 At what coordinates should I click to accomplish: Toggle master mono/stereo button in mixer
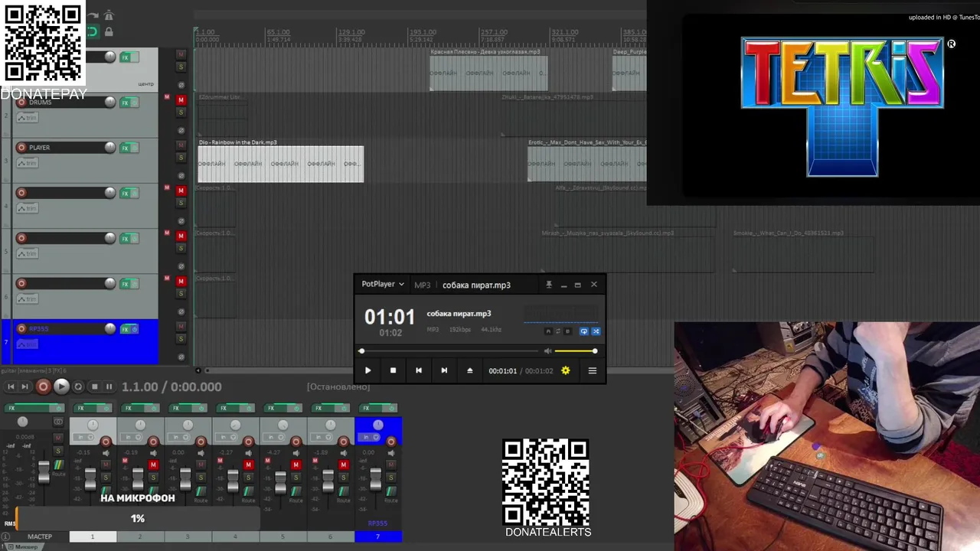point(58,422)
